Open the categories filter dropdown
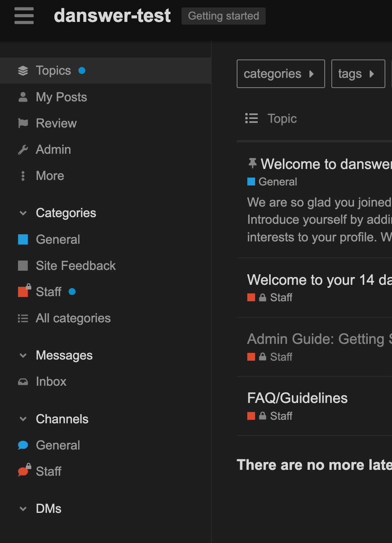The width and height of the screenshot is (392, 543). [x=280, y=74]
